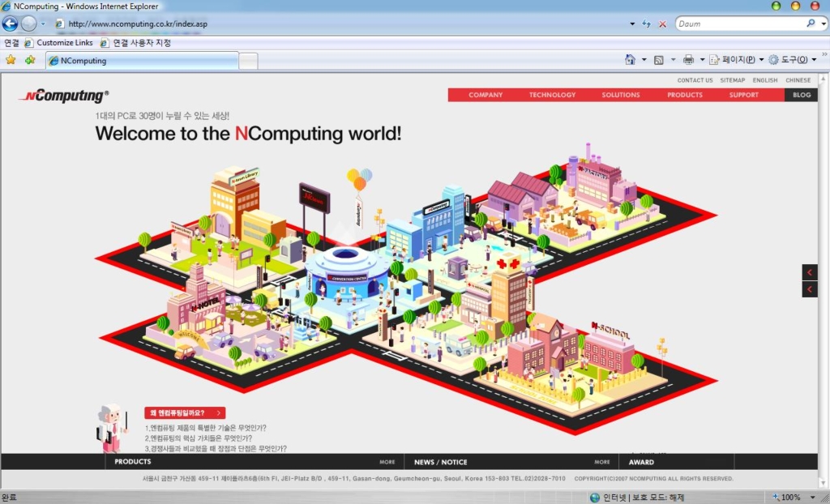
Task: Open the 100% zoom level control
Action: click(x=794, y=498)
